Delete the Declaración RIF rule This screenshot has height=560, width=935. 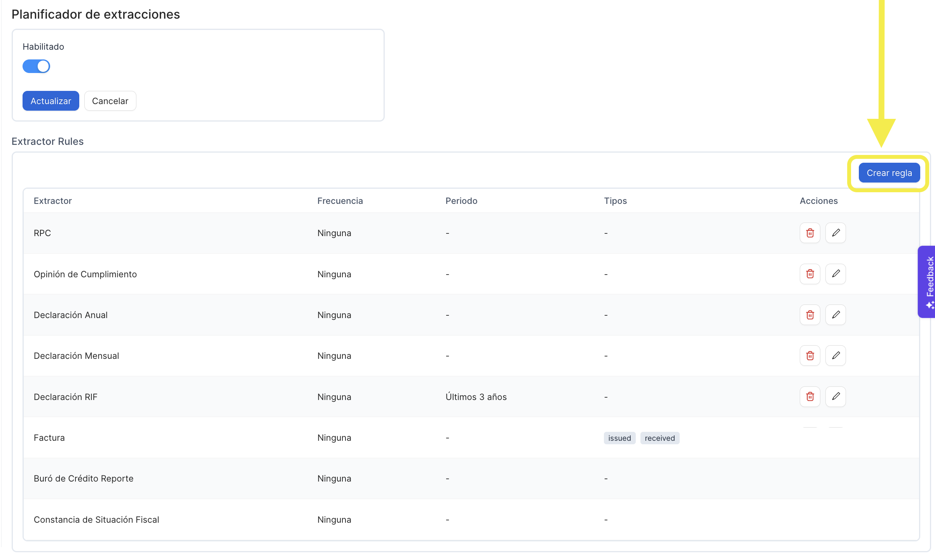[810, 397]
